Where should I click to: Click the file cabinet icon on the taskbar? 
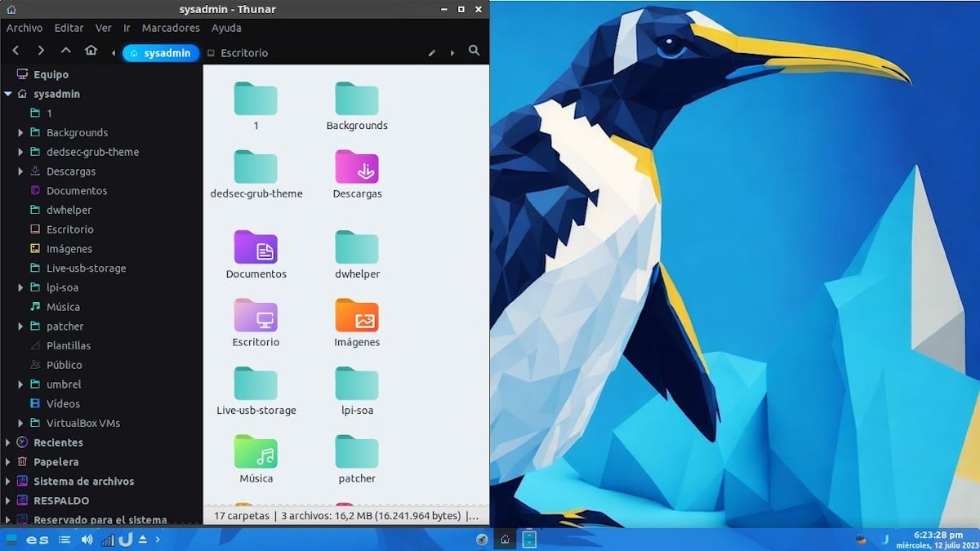[529, 539]
